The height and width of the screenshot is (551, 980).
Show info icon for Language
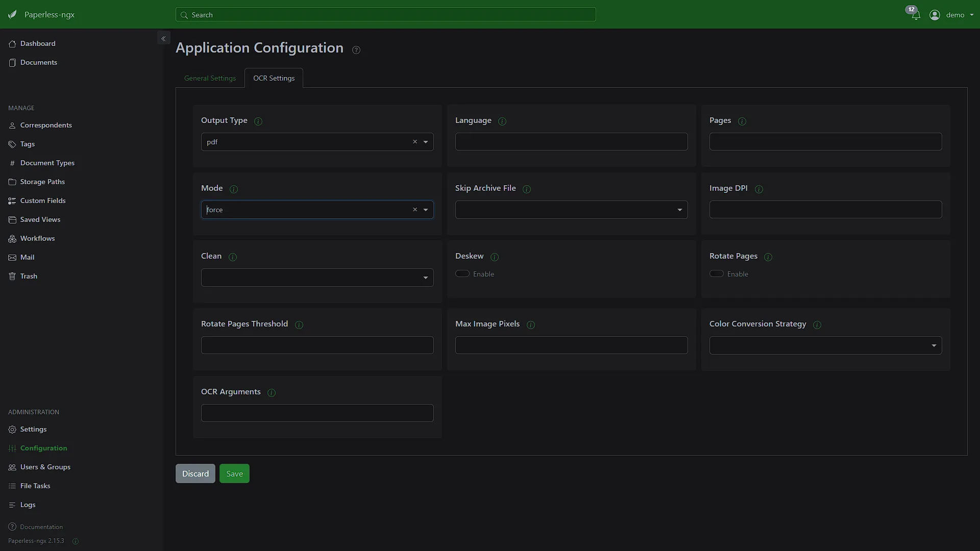[x=502, y=121]
